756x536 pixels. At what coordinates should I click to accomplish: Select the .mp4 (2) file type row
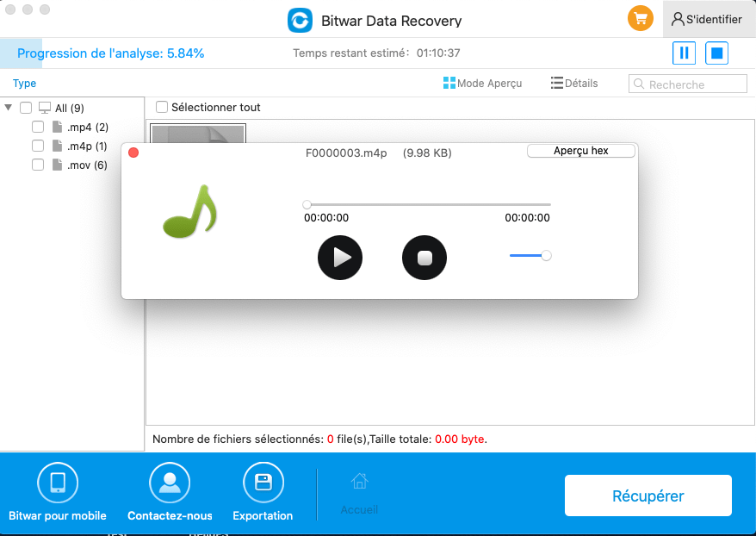click(87, 127)
